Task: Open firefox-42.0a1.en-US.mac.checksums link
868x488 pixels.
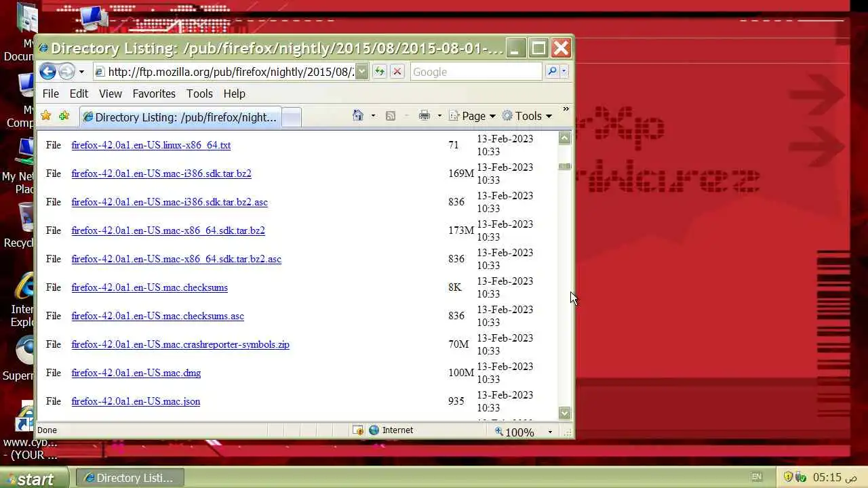Action: pos(149,287)
